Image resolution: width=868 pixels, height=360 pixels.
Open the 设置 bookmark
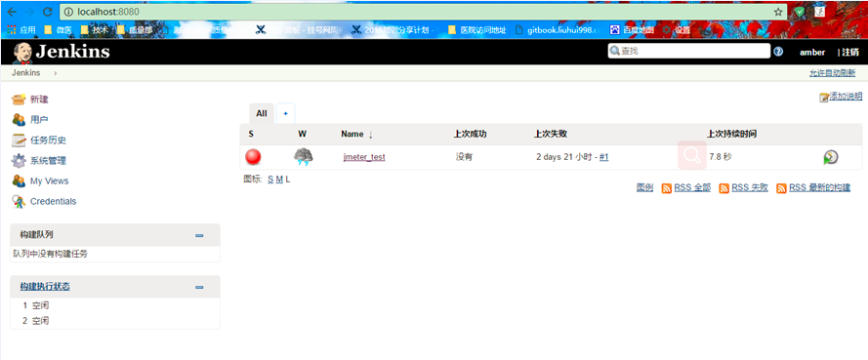tap(677, 30)
